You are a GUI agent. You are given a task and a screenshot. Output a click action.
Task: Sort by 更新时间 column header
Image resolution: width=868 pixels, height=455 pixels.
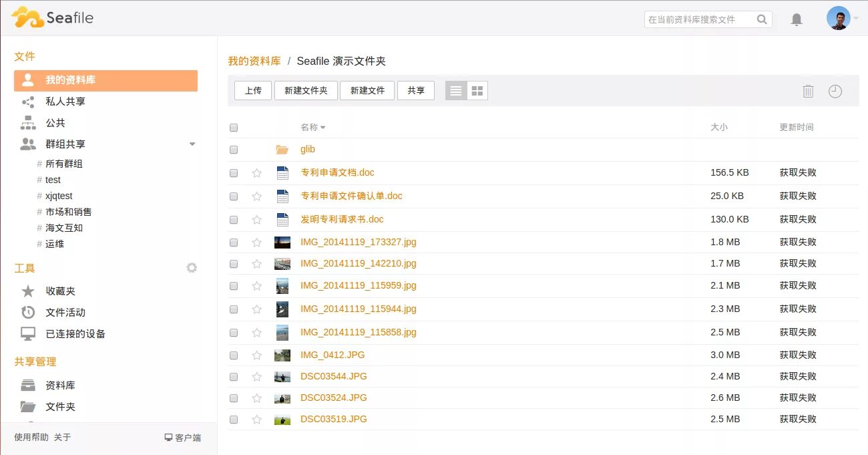pos(797,127)
